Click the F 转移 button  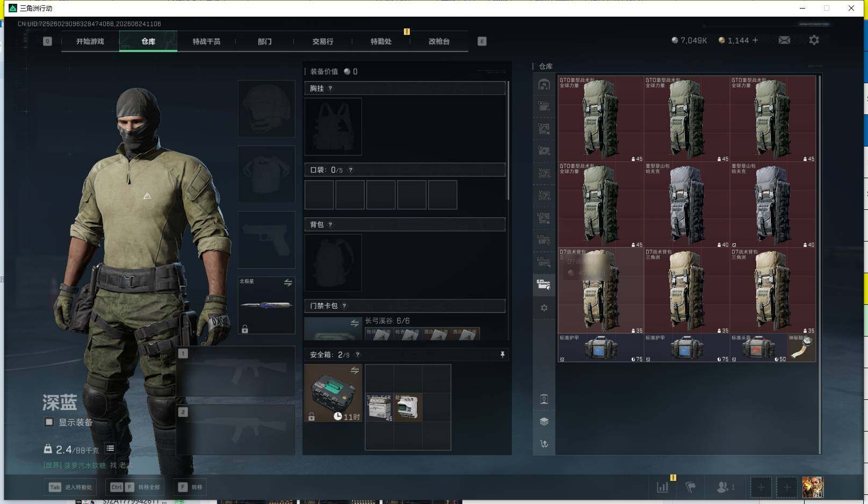[190, 487]
